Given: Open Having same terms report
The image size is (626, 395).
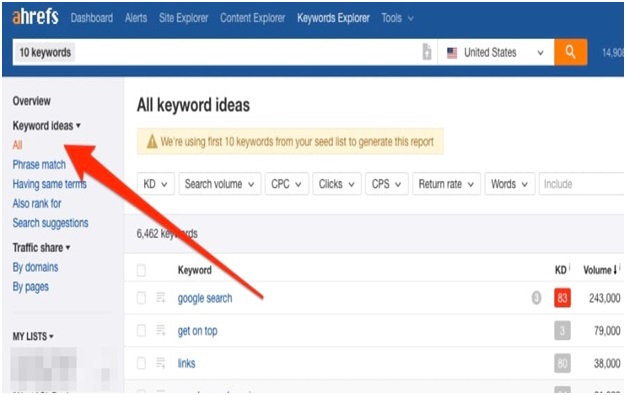Looking at the screenshot, I should point(50,184).
